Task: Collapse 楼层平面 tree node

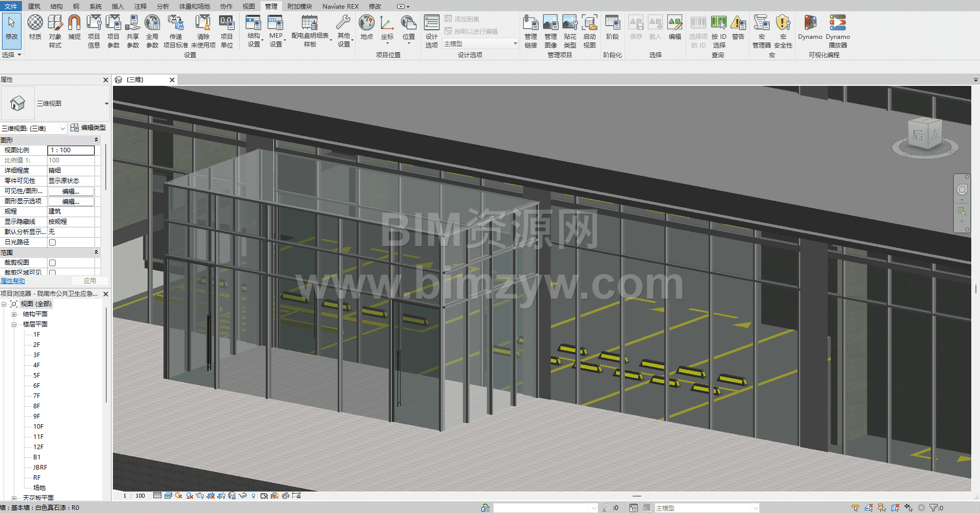Action: pyautogui.click(x=14, y=324)
